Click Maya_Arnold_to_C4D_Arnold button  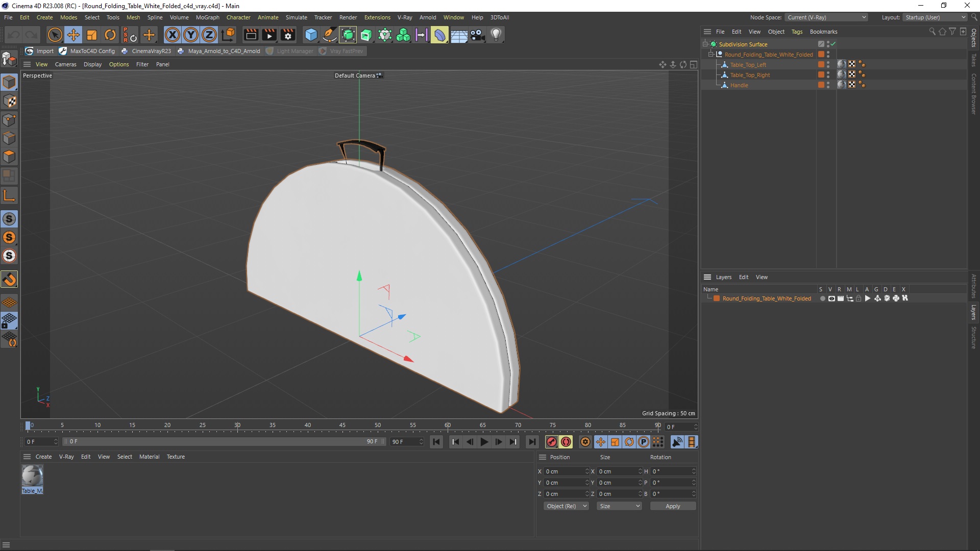pyautogui.click(x=219, y=51)
